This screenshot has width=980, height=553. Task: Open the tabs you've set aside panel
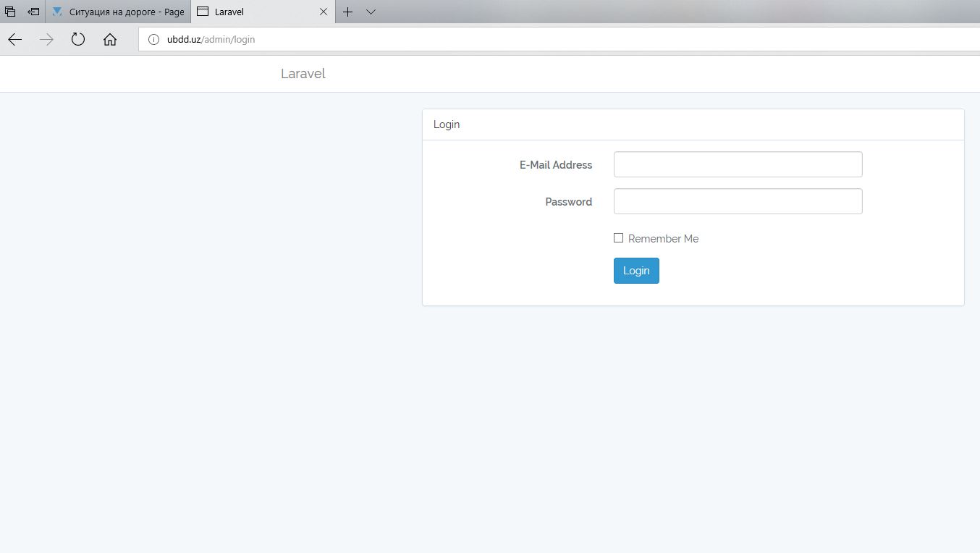point(10,12)
